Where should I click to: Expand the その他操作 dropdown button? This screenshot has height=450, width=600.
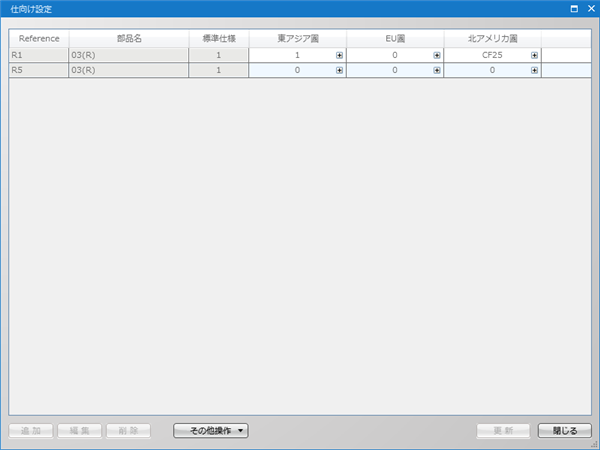pos(211,431)
